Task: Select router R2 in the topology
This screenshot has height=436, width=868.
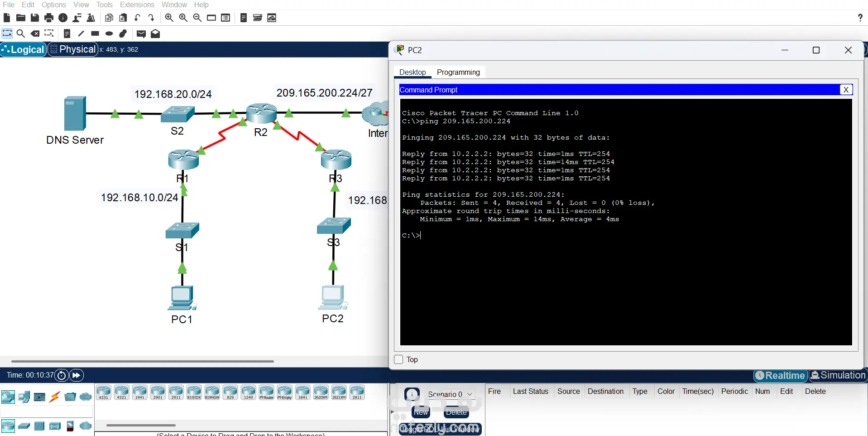Action: pyautogui.click(x=261, y=113)
